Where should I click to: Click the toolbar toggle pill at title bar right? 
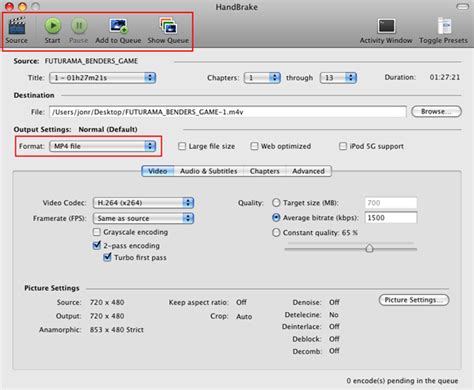click(462, 6)
